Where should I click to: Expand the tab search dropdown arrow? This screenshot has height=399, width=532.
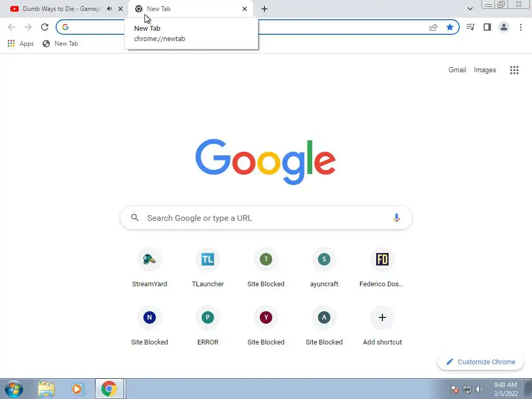[x=470, y=9]
